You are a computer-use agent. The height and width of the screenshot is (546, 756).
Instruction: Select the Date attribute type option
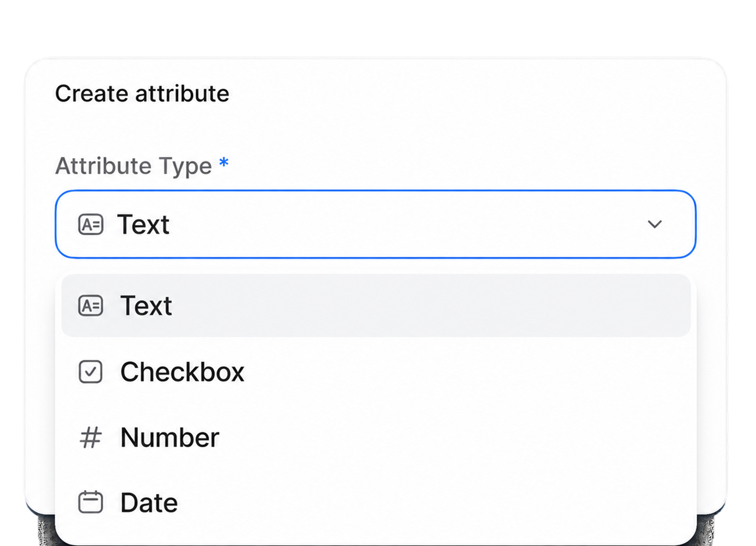point(376,503)
